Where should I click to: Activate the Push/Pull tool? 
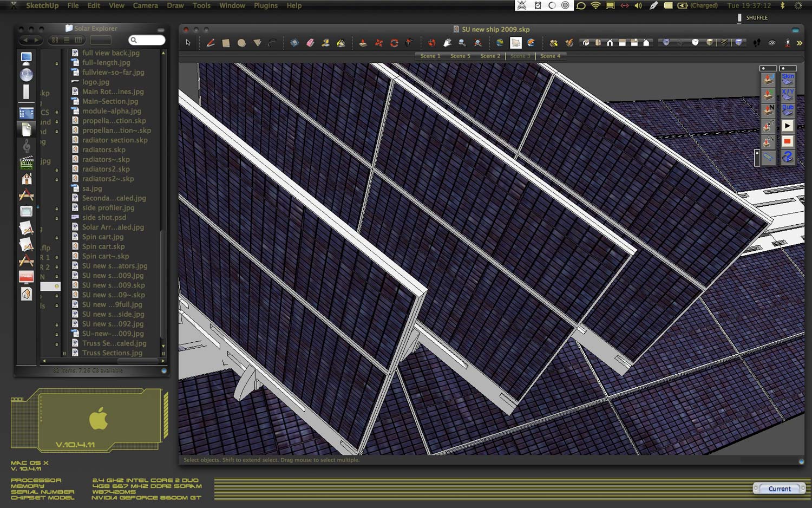[x=363, y=43]
